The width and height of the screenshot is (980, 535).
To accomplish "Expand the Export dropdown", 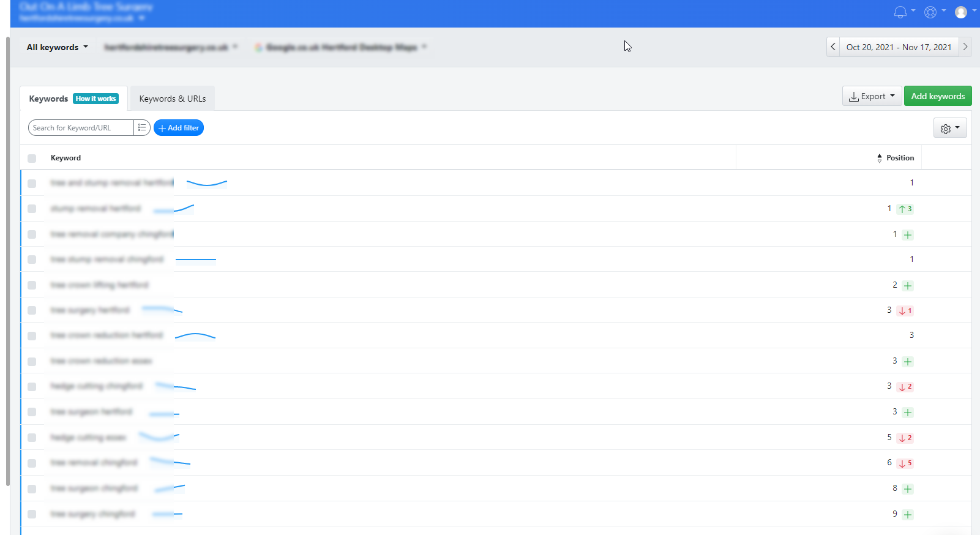I will click(872, 96).
